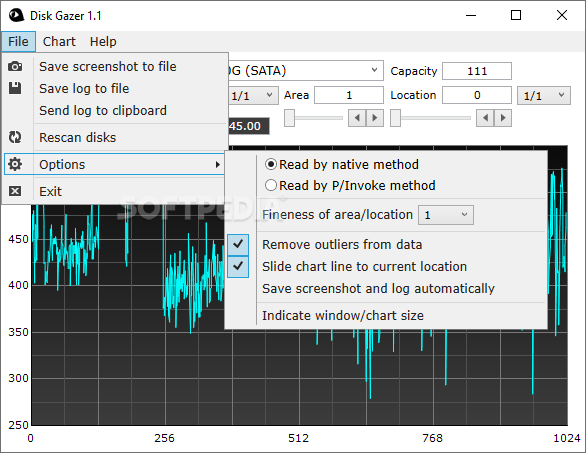Image resolution: width=586 pixels, height=453 pixels.
Task: Open the Chart menu
Action: [59, 41]
